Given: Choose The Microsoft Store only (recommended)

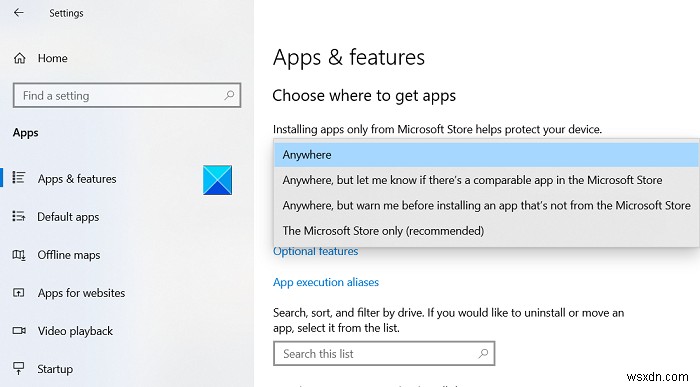Looking at the screenshot, I should 486,231.
